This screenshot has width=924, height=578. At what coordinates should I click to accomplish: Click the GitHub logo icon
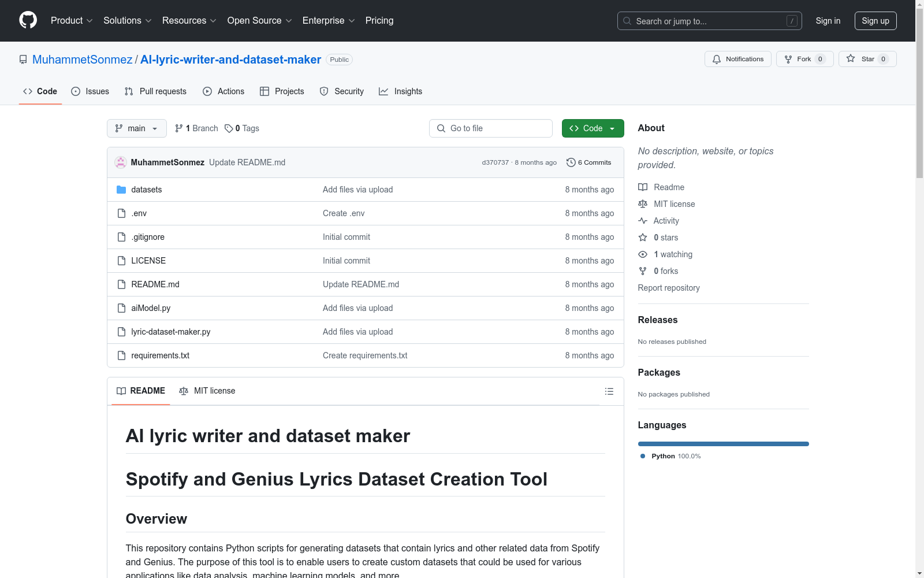point(28,20)
